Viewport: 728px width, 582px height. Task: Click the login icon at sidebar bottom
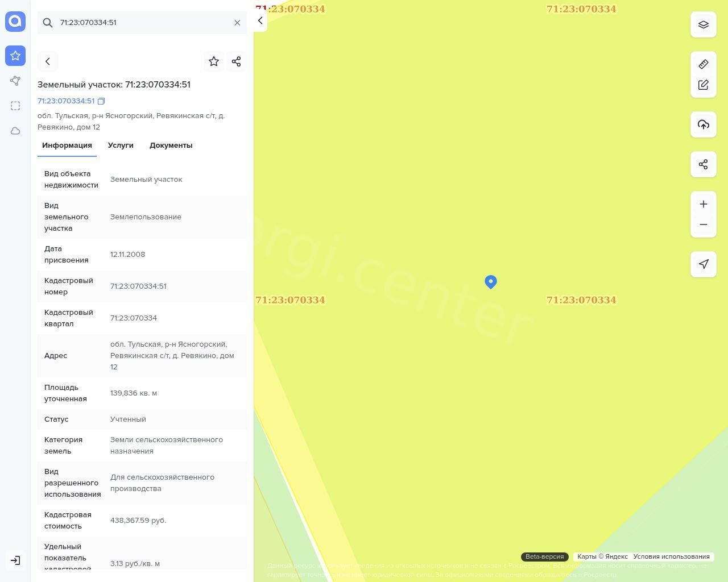pos(15,560)
